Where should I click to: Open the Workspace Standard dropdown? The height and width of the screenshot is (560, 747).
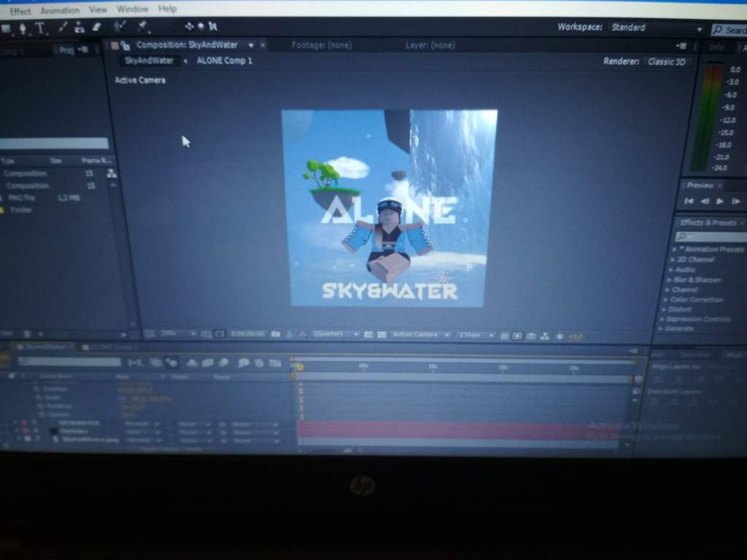[x=656, y=28]
